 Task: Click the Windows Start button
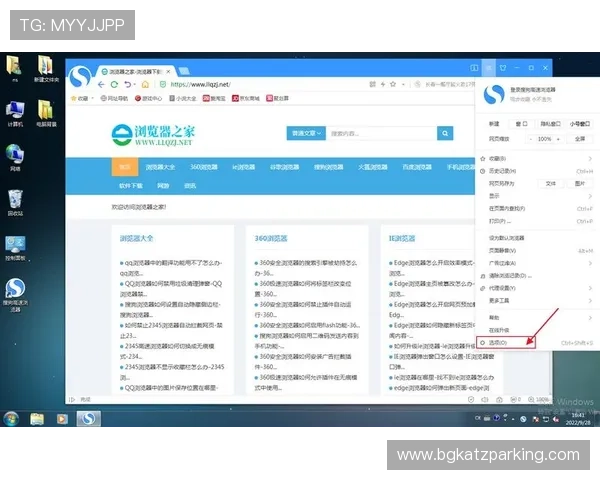11,418
